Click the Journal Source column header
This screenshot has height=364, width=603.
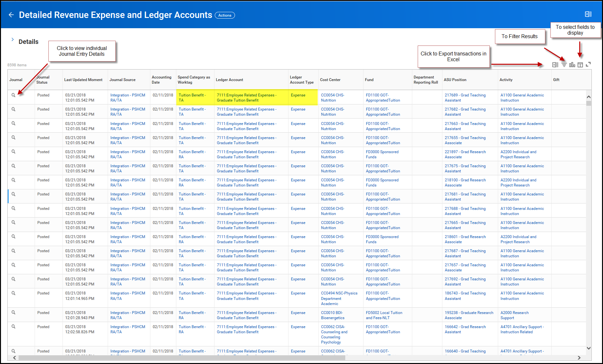click(x=122, y=80)
